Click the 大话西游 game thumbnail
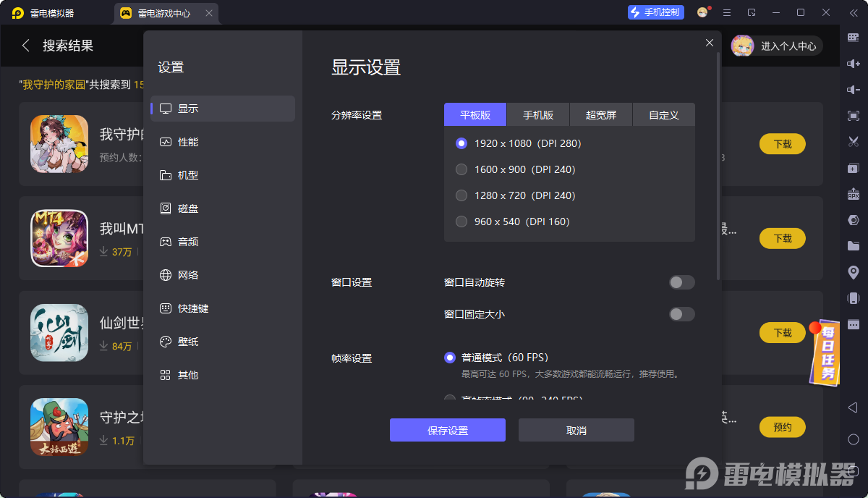868x498 pixels. tap(59, 427)
